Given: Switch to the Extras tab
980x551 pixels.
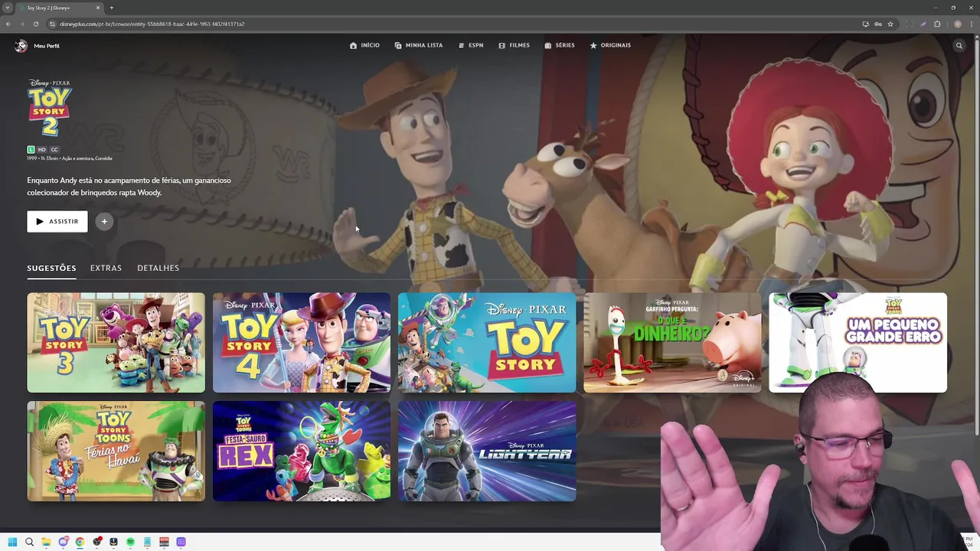Looking at the screenshot, I should click(106, 268).
